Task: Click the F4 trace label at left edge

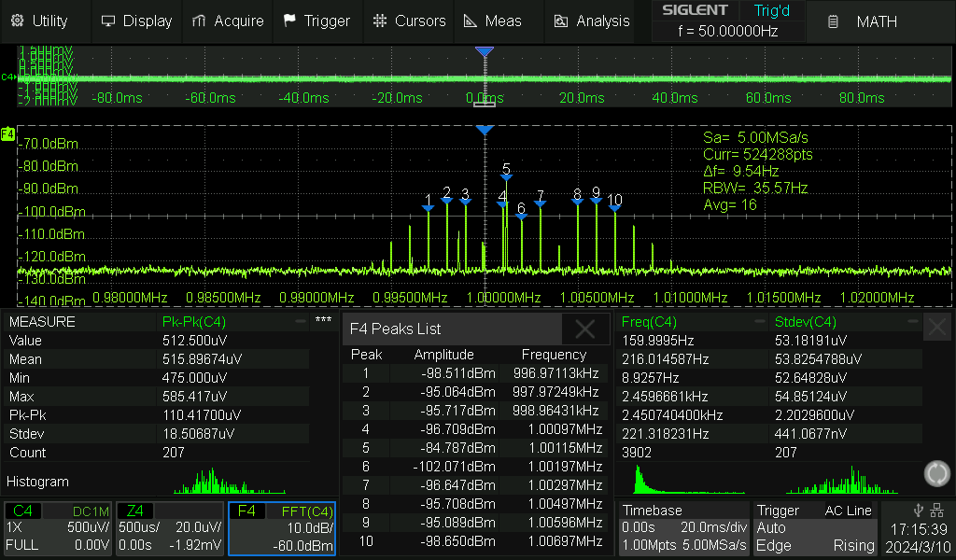Action: (7, 135)
